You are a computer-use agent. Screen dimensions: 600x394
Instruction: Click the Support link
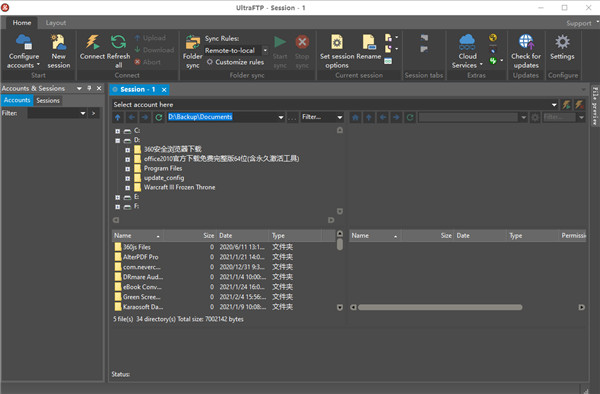click(579, 23)
